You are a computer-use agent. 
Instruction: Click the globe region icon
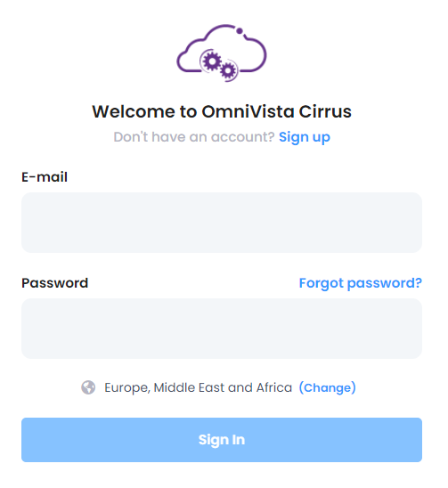[x=88, y=387]
